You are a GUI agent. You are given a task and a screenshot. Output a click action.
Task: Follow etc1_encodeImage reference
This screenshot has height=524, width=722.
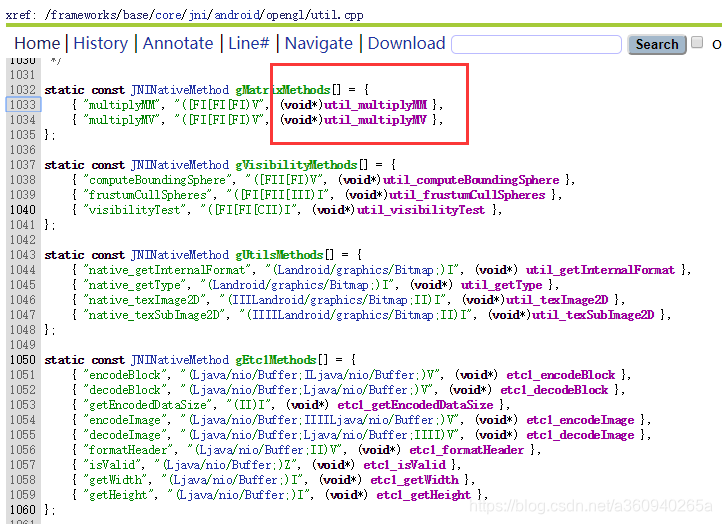pos(580,419)
